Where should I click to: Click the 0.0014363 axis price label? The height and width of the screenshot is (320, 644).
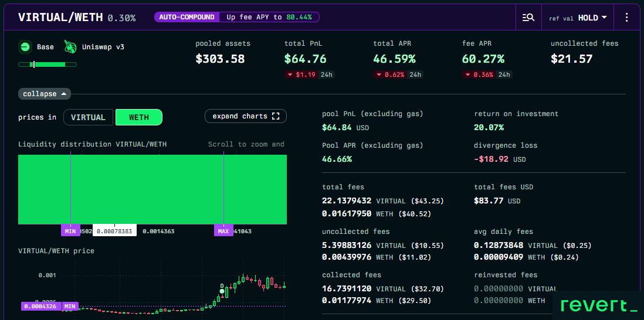click(158, 232)
